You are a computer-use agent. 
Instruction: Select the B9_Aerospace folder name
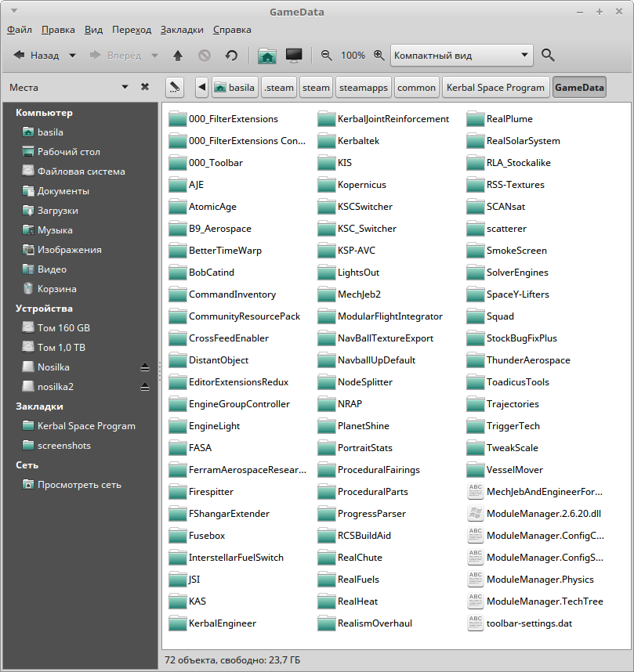click(x=220, y=229)
